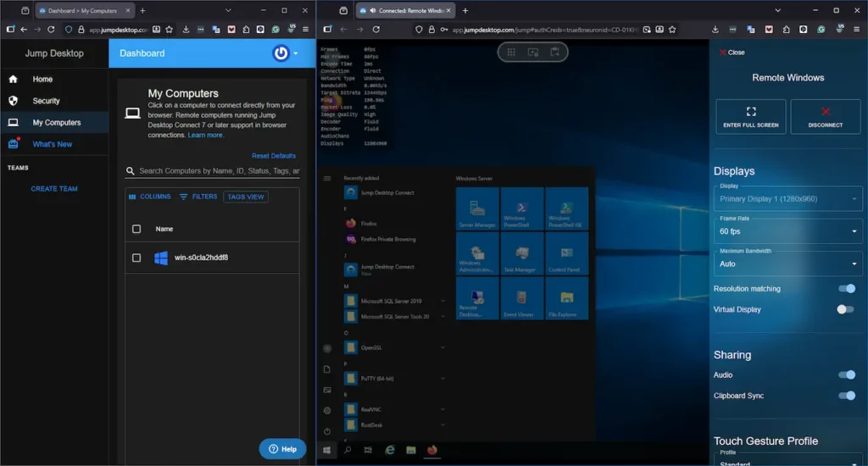Viewport: 868px width, 466px height.
Task: Reload the Dashboard browser page
Action: (51, 30)
